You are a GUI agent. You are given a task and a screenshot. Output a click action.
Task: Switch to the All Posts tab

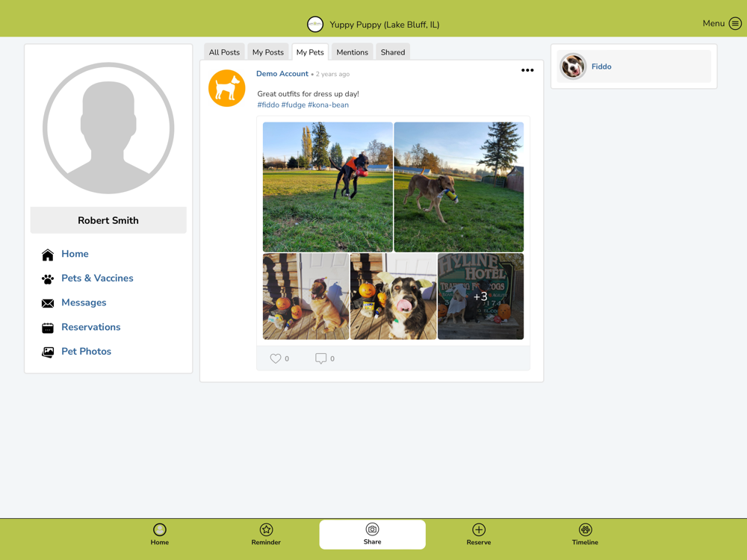pos(224,52)
